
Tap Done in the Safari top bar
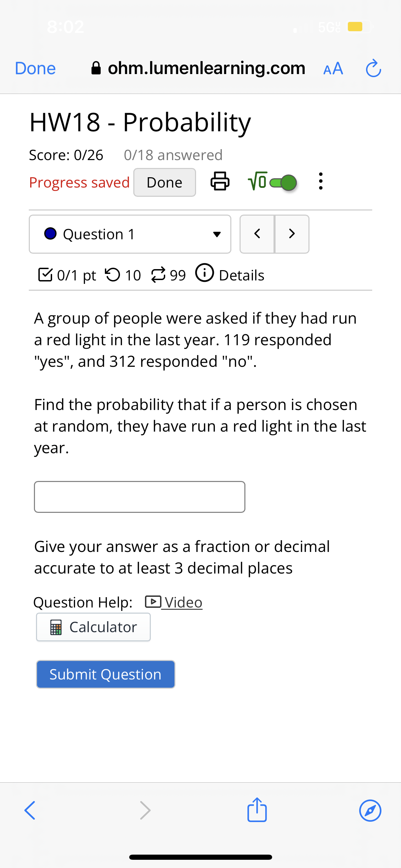[35, 68]
